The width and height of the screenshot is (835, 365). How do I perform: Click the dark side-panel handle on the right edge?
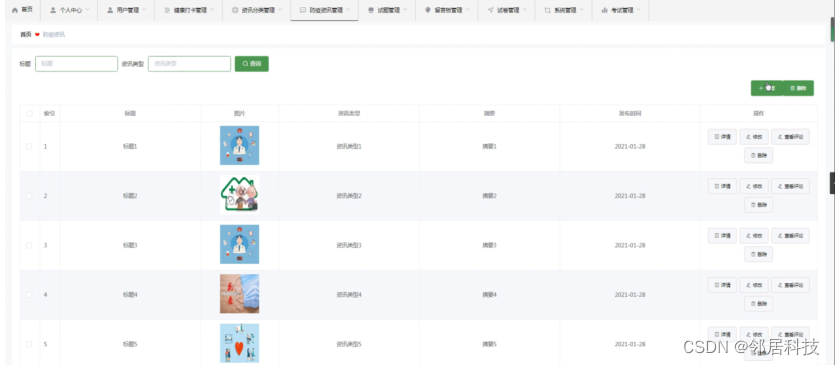[x=832, y=183]
